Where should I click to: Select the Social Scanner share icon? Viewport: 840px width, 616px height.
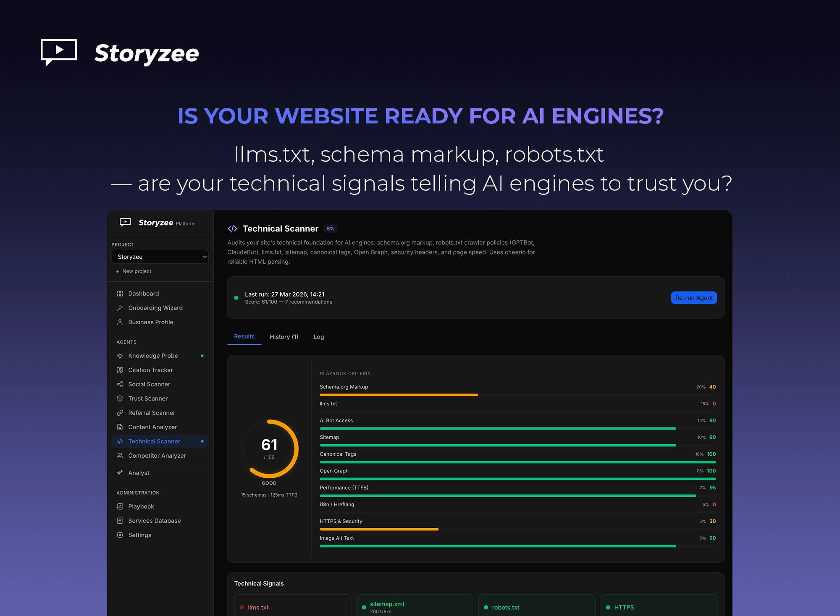120,384
